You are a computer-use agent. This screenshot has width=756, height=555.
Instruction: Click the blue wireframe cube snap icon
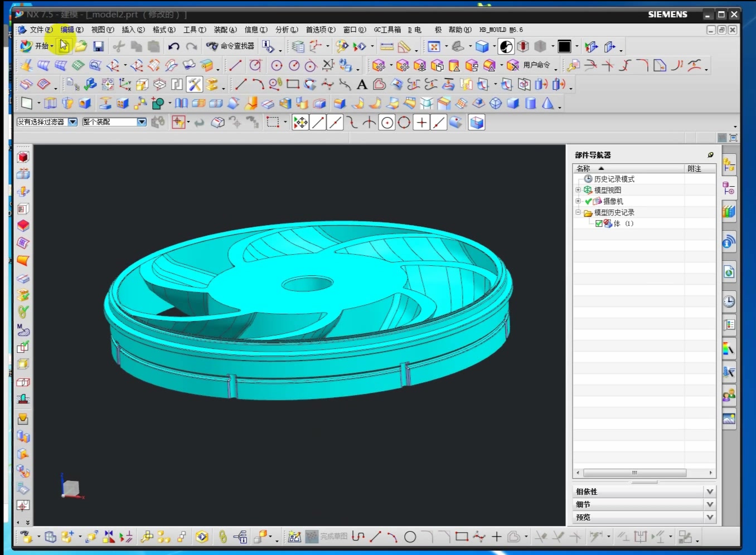point(477,122)
